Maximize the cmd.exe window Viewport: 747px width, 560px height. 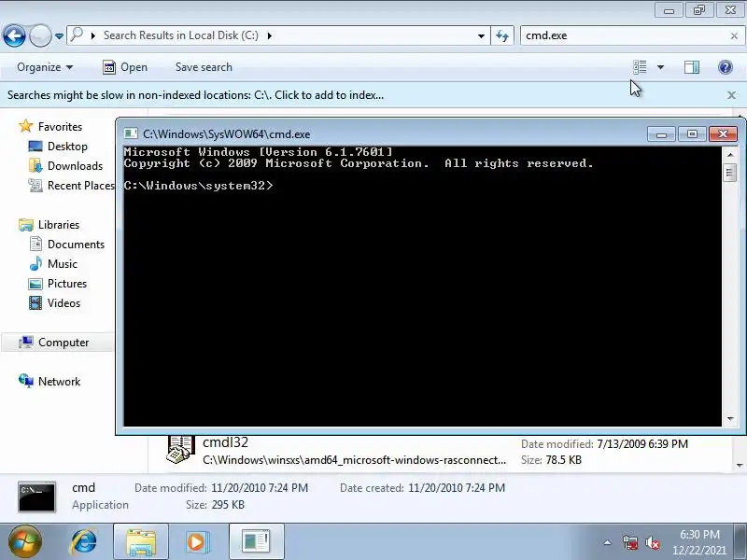[x=692, y=134]
